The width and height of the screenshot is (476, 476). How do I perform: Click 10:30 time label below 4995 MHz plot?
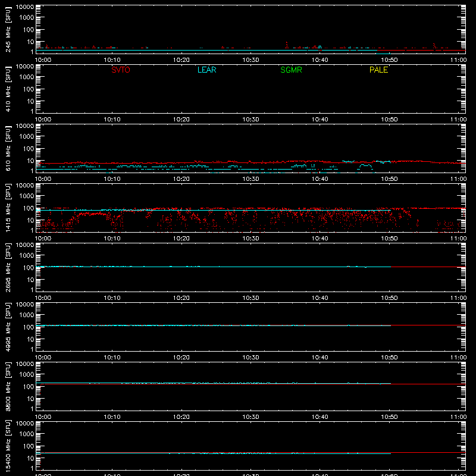pos(250,358)
